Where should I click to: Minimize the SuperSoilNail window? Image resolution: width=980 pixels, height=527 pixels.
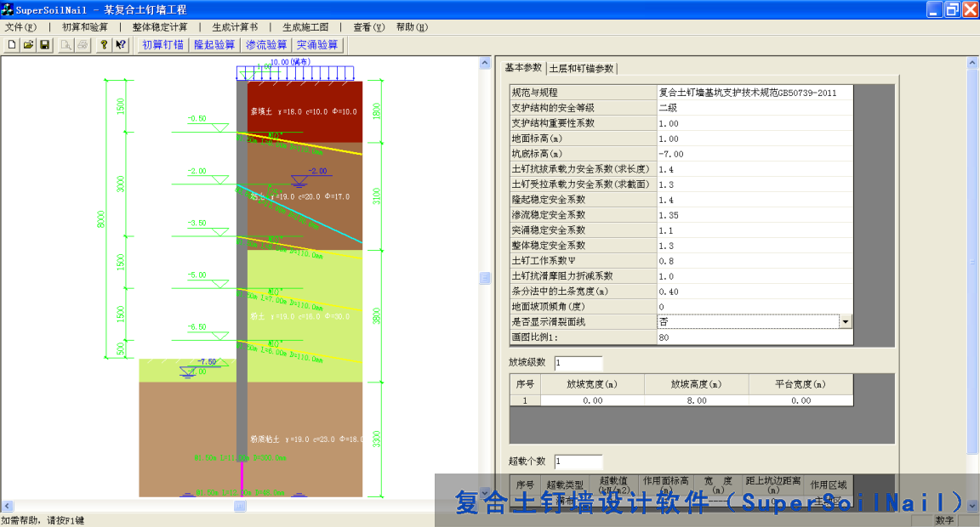pos(934,9)
